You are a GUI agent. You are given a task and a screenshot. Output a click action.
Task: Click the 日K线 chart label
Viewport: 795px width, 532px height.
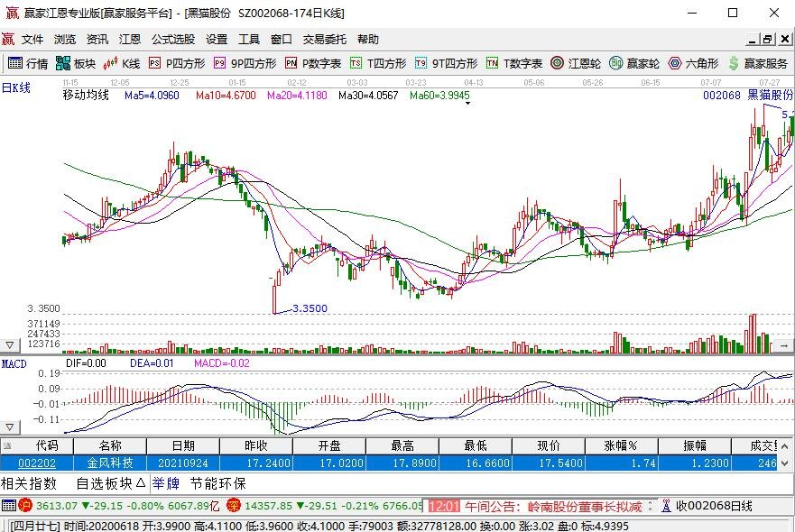pyautogui.click(x=15, y=87)
